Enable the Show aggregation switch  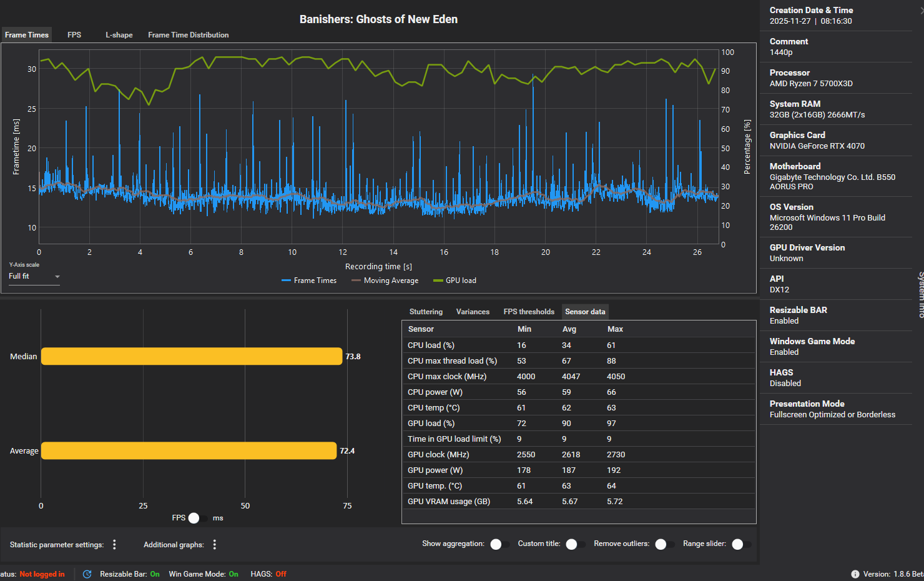coord(499,544)
